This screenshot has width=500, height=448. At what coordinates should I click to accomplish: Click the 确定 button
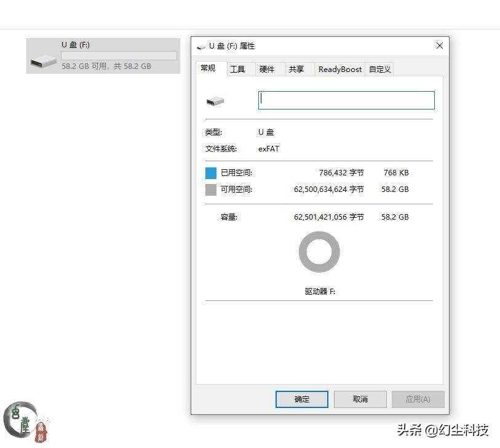(301, 399)
